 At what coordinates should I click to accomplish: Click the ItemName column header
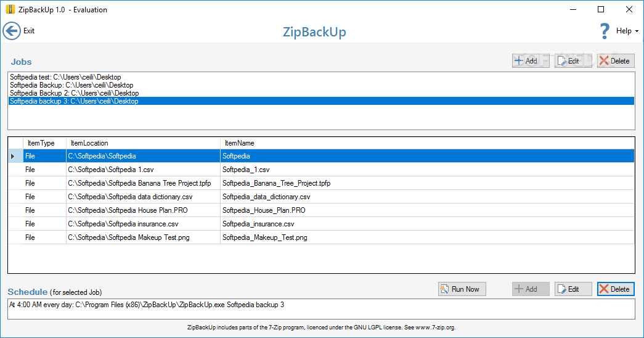(x=427, y=143)
